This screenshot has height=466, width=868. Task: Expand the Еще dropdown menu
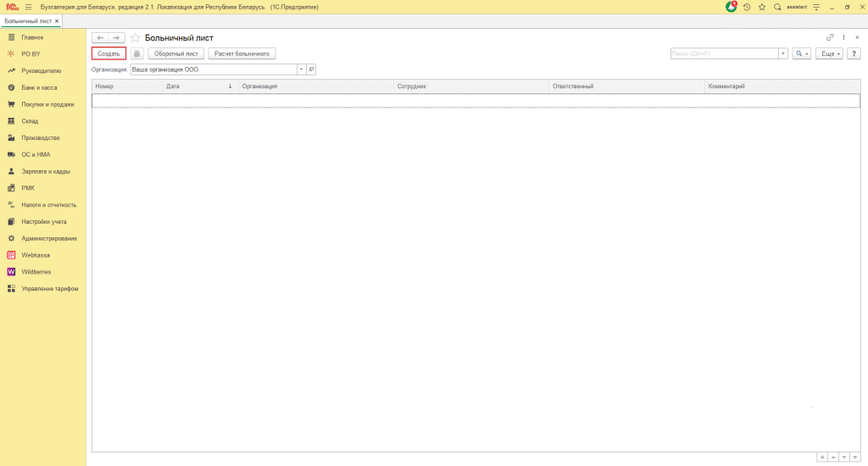831,53
